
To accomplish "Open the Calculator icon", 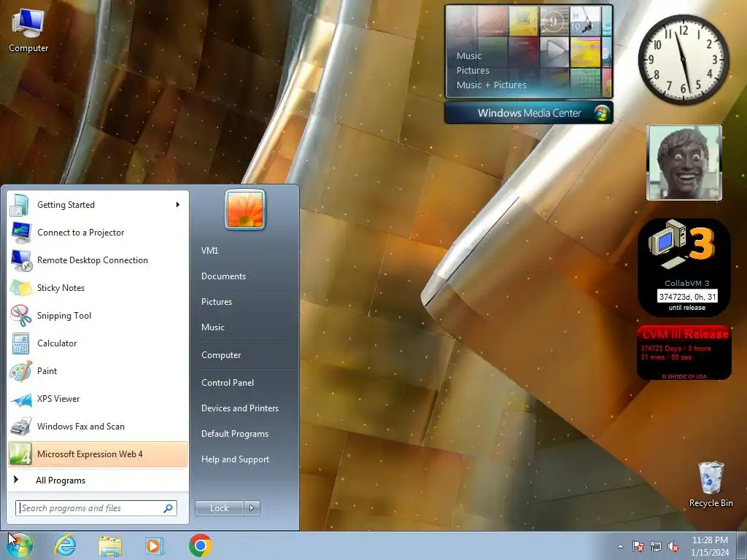I will (x=20, y=343).
